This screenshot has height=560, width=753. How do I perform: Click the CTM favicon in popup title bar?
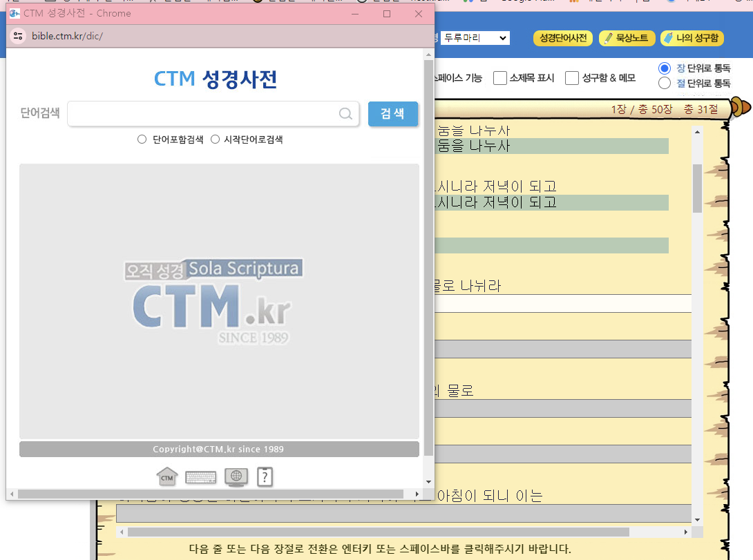click(x=15, y=13)
